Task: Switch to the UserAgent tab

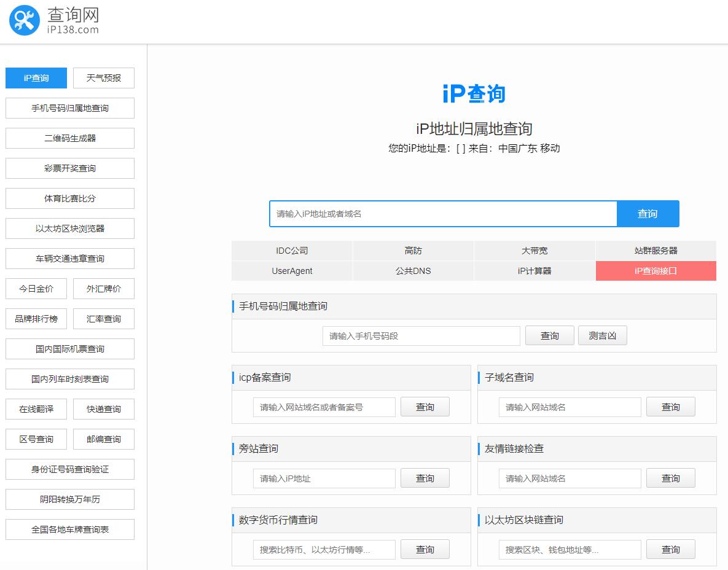Action: (291, 271)
